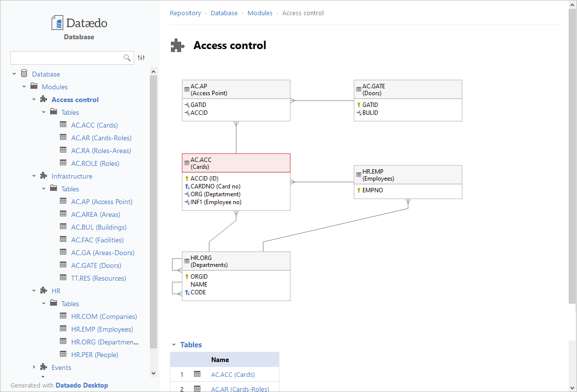
Task: Collapse the Infrastructure module node
Action: pos(34,176)
